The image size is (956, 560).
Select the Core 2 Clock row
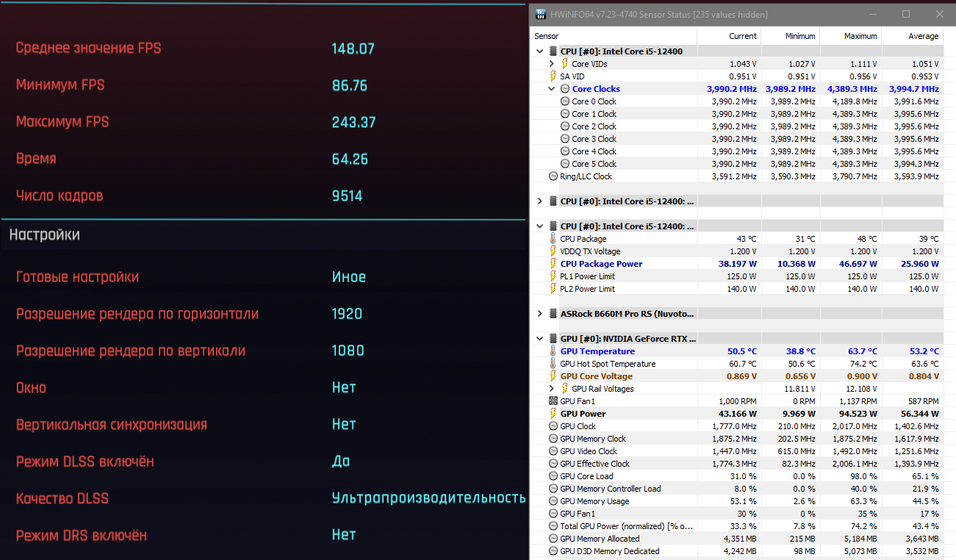(738, 126)
